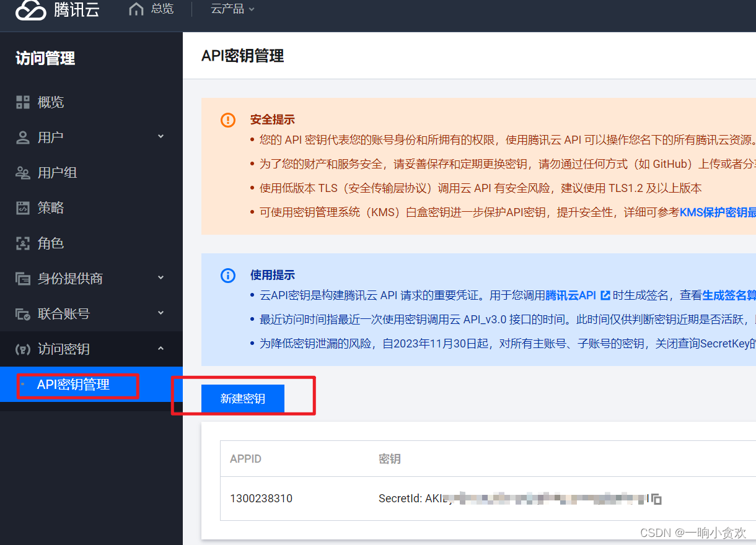The height and width of the screenshot is (545, 756).
Task: Click the 腾讯云 cloud logo icon
Action: point(30,11)
